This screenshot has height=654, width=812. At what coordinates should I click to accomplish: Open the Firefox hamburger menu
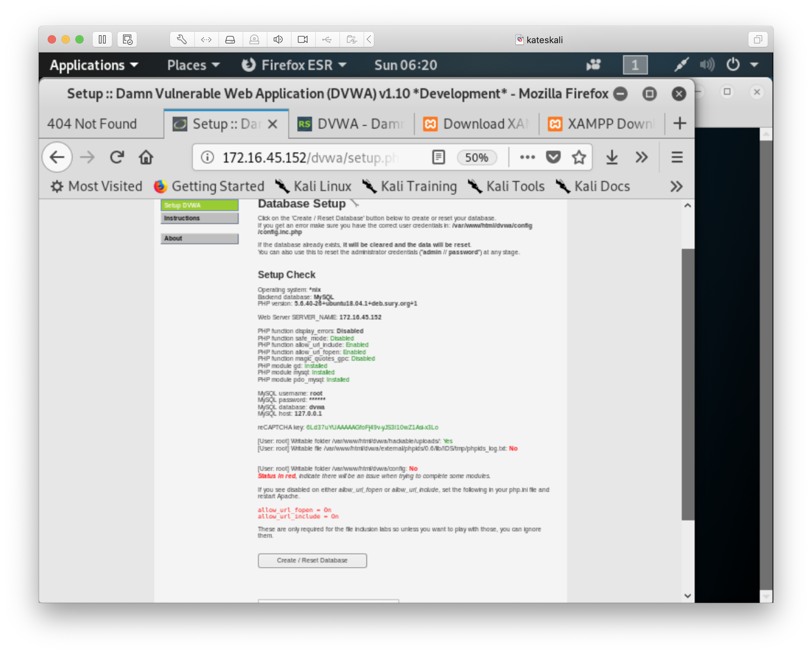pyautogui.click(x=677, y=157)
